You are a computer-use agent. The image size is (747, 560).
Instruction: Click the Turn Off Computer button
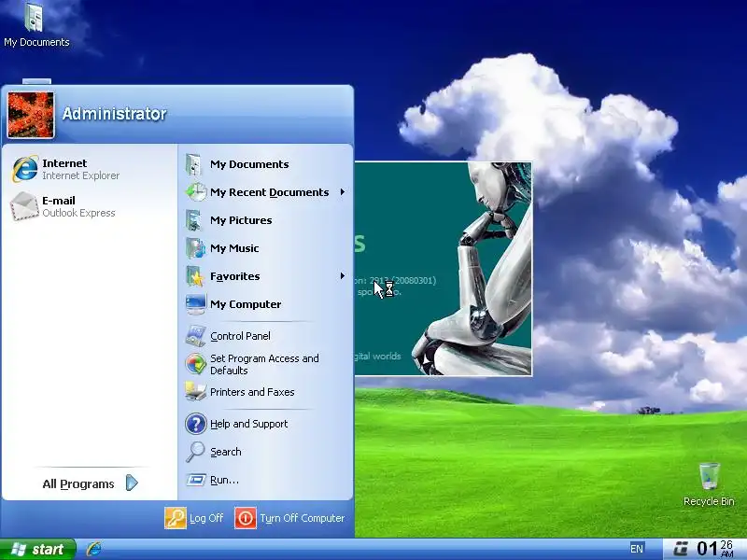[x=289, y=518]
